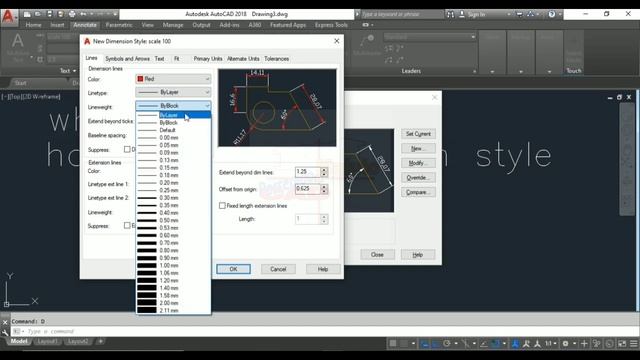Decrease Offset from origin with down arrow
The width and height of the screenshot is (640, 360).
(324, 191)
